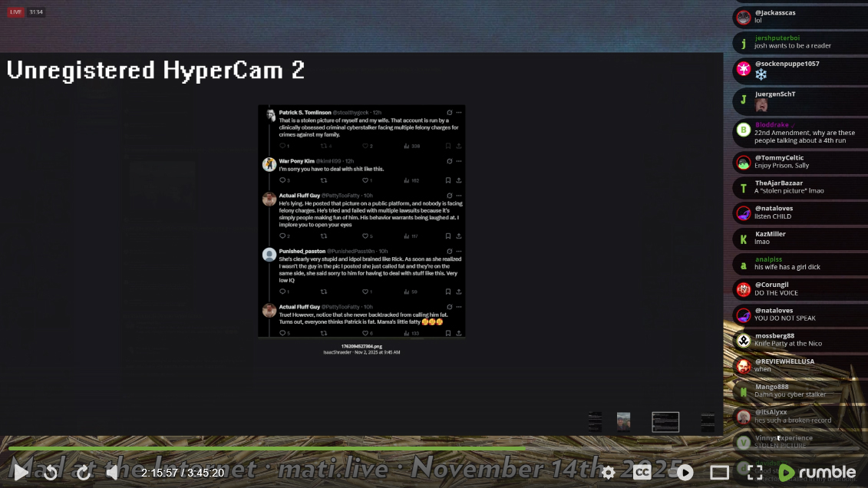Open Bloddrake username in chat
Screen dimensions: 868x488
[771, 124]
